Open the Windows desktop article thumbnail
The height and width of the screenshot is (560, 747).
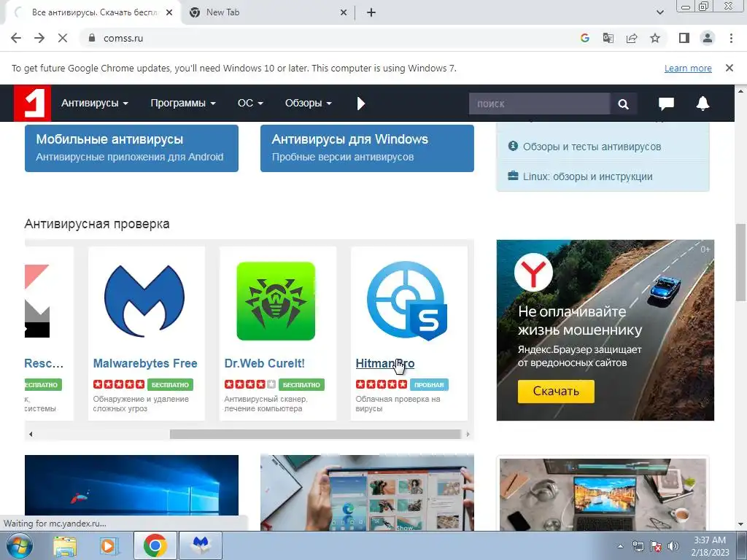(131, 485)
